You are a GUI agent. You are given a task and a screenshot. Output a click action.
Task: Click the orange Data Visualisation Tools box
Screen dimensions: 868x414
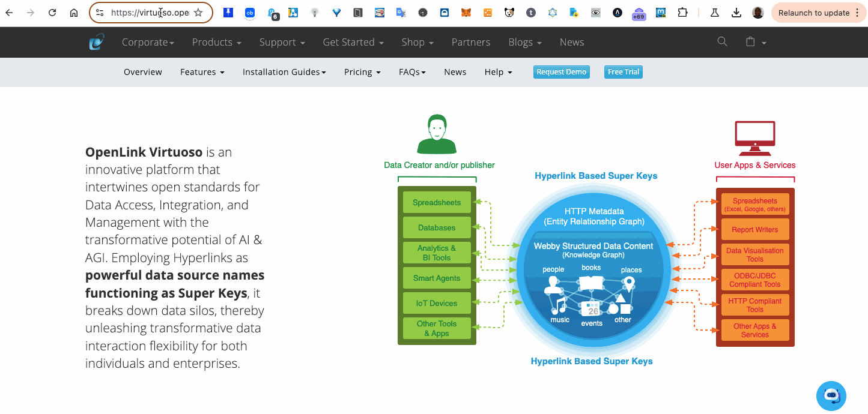click(x=755, y=255)
